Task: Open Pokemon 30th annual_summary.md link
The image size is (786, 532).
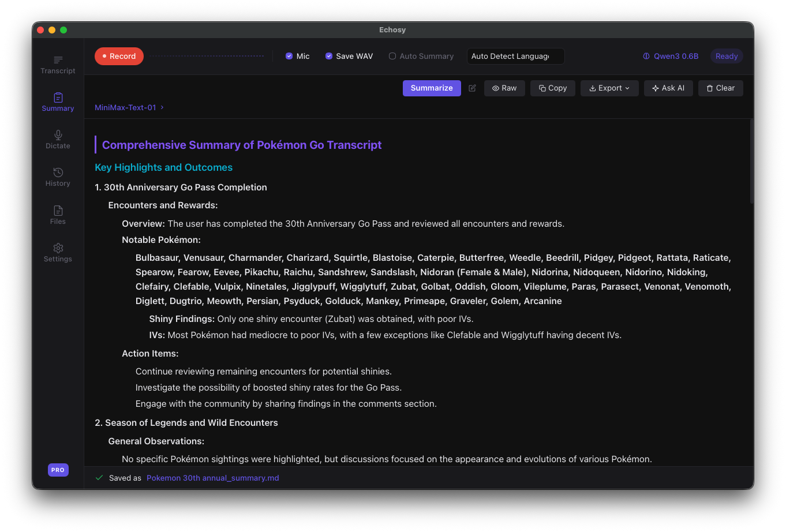Action: [x=212, y=478]
